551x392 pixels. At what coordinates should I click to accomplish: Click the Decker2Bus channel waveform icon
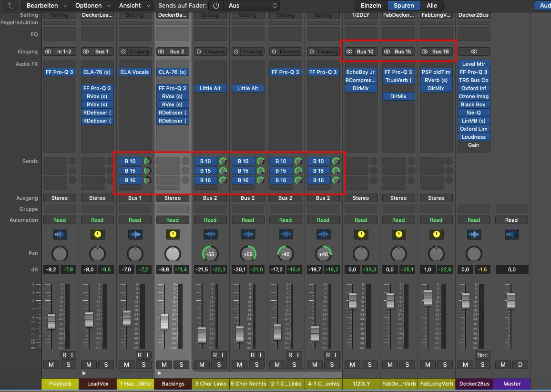474,234
